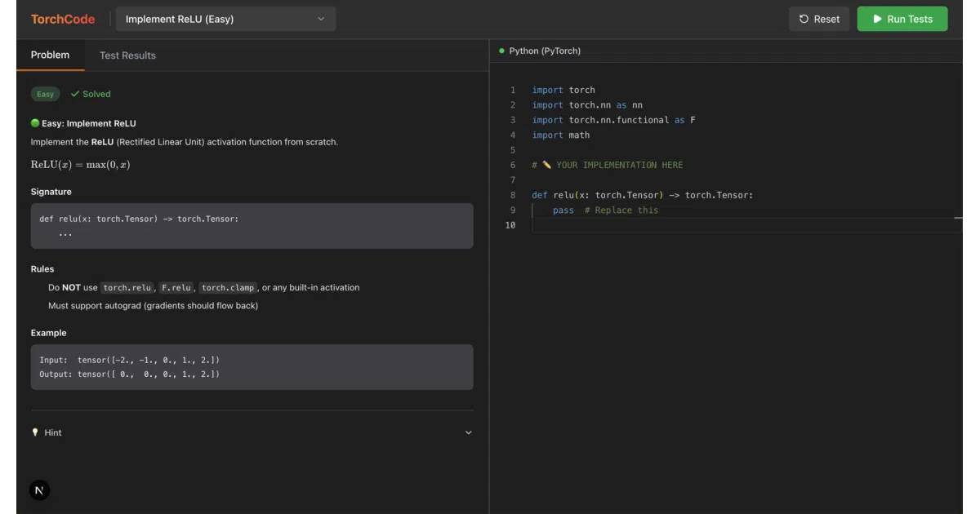Click line number 10 in the gutter
Image resolution: width=980 pixels, height=514 pixels.
pos(510,225)
